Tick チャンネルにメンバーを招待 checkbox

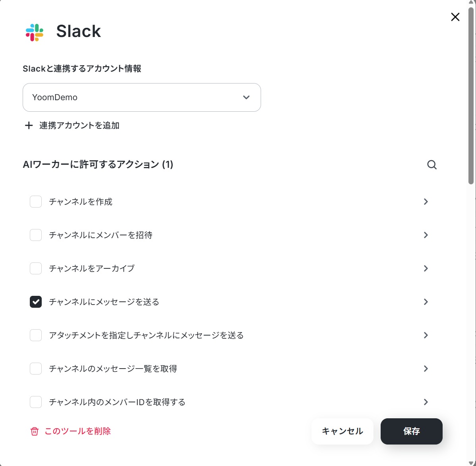pyautogui.click(x=36, y=235)
